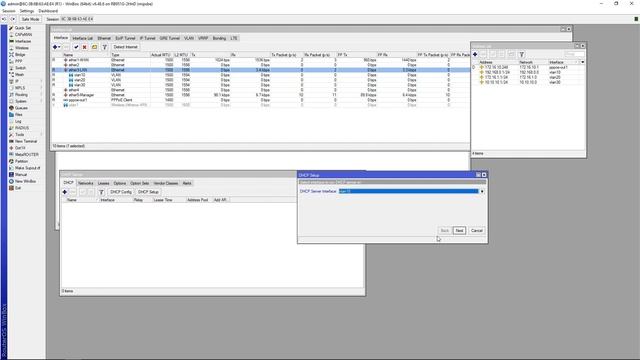Viewport: 640px width, 360px height.
Task: Open column dropdown in Address List header
Action: 582,62
